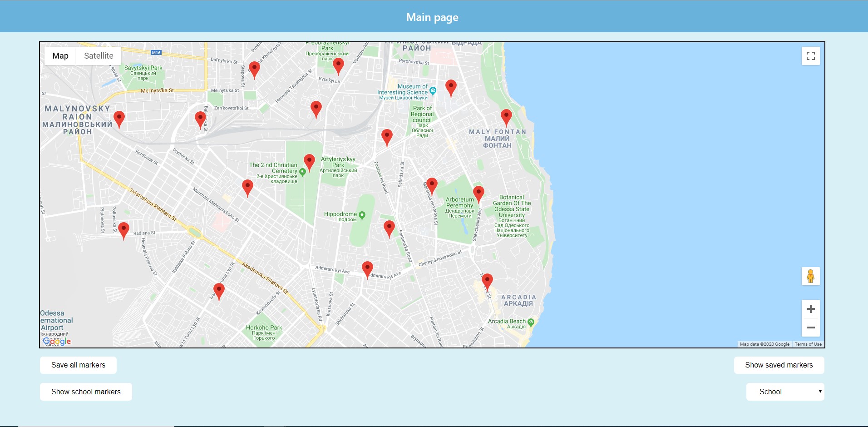
Task: Click Show saved markers
Action: click(779, 365)
